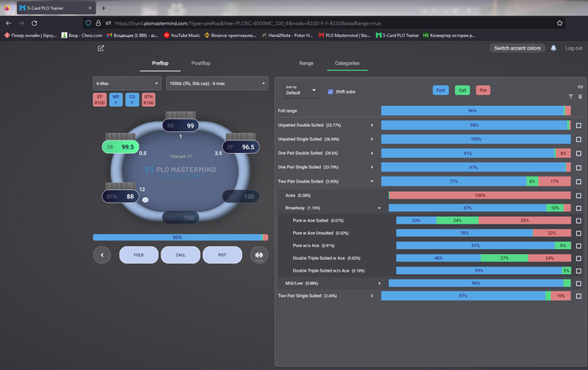Check the Pure w Ace Suited row checkbox
The image size is (588, 370).
click(579, 220)
